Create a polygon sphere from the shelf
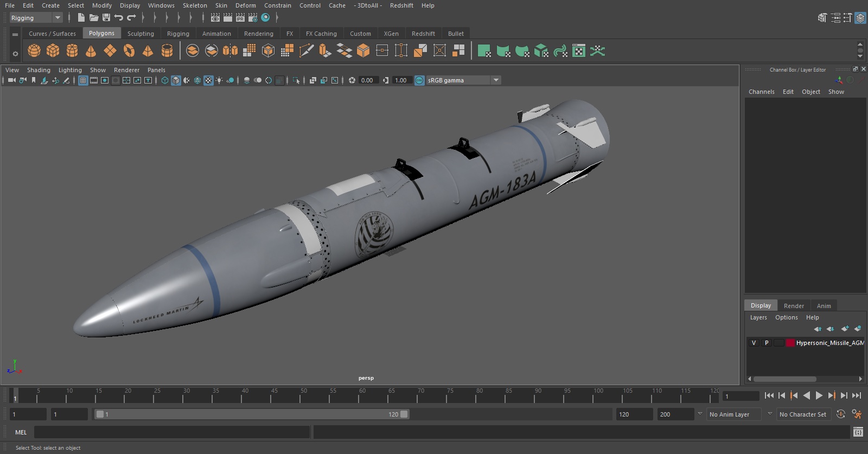This screenshot has height=454, width=868. coord(34,51)
